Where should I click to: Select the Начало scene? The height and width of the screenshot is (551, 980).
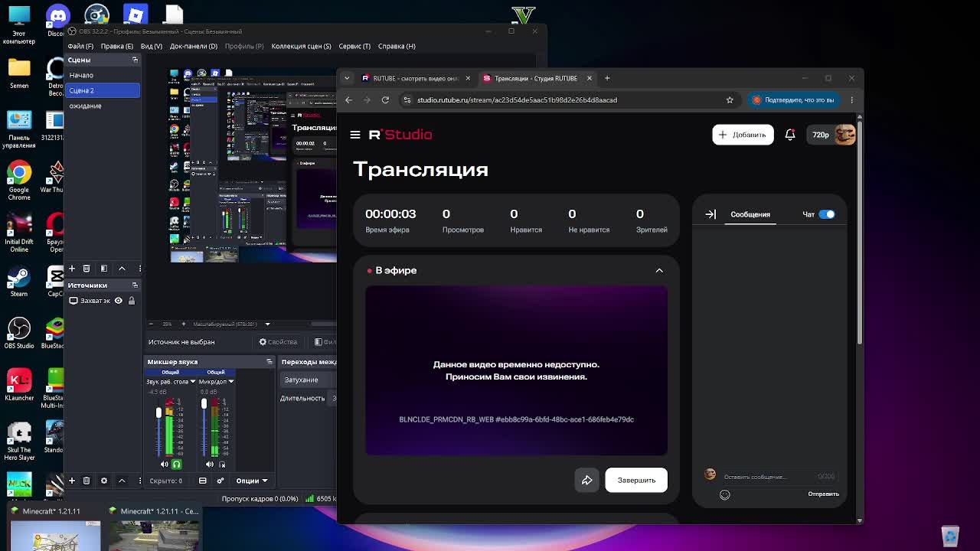click(x=103, y=75)
